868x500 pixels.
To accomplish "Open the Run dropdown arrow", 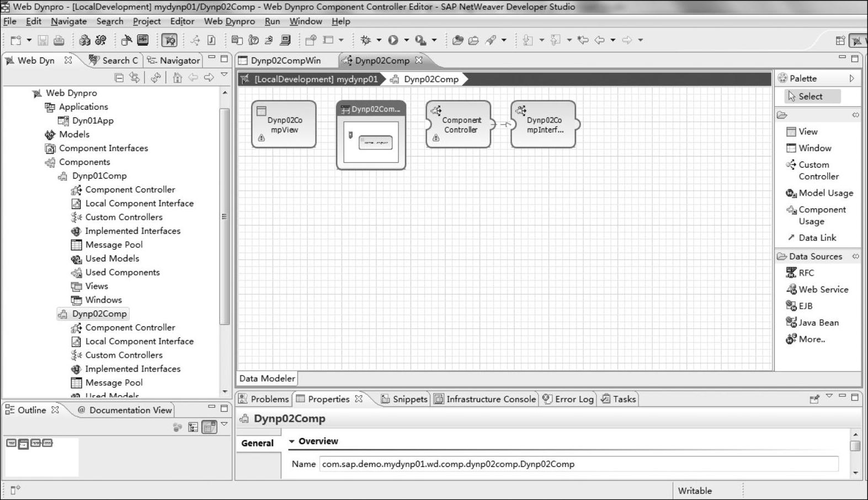I will tap(407, 40).
